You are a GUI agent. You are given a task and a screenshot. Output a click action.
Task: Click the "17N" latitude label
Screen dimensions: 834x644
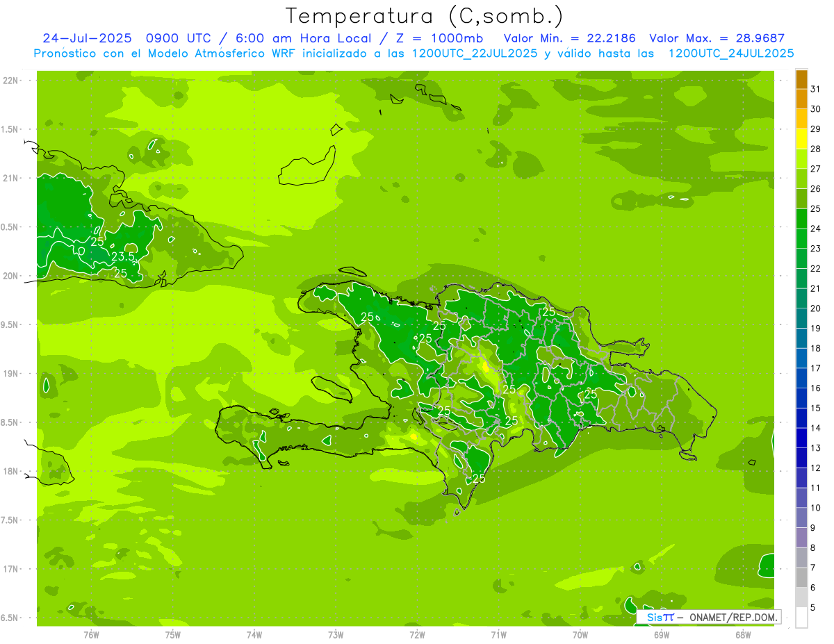tap(10, 569)
